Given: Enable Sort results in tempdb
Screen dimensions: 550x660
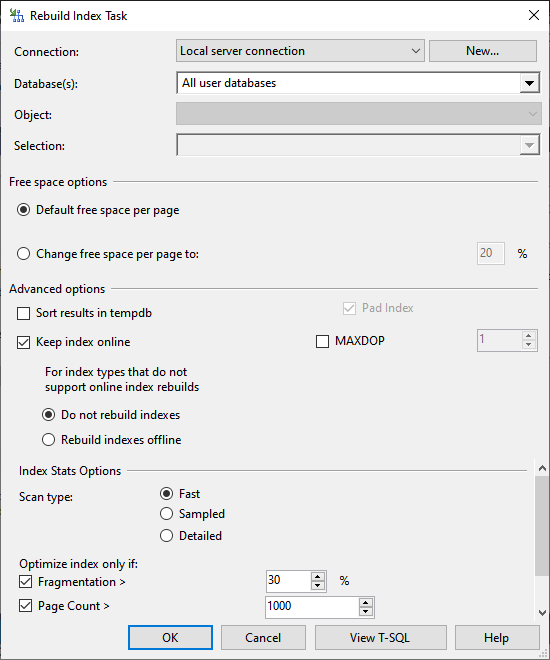Looking at the screenshot, I should (x=24, y=314).
